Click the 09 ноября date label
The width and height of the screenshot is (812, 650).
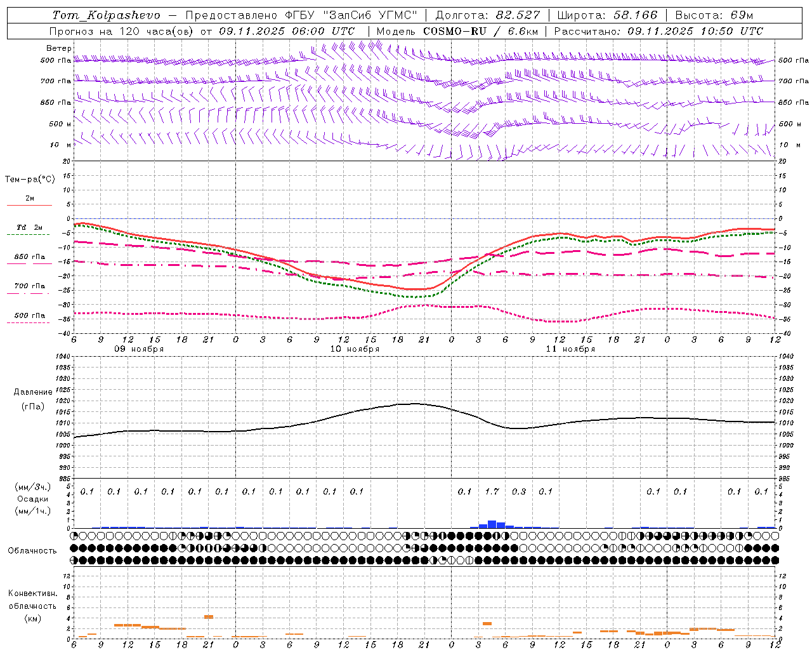139,349
